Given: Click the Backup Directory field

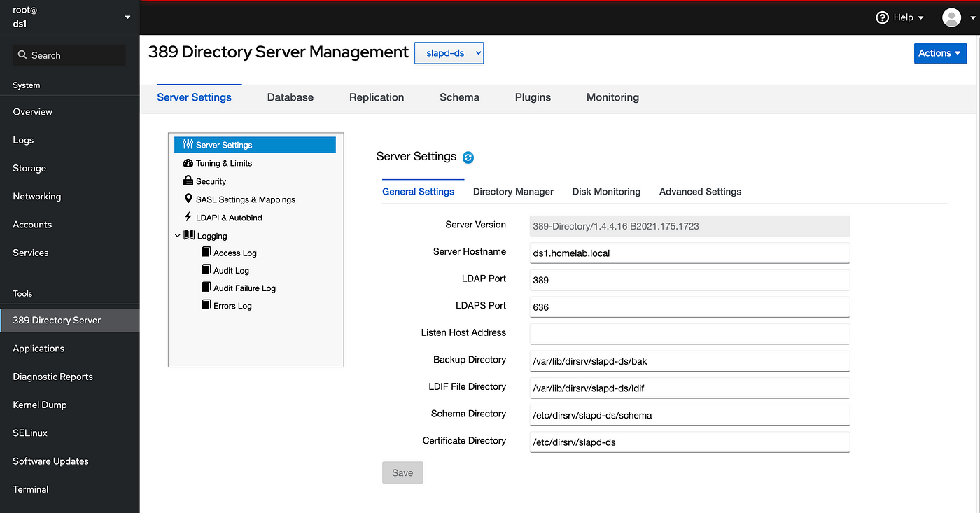Looking at the screenshot, I should (x=689, y=360).
